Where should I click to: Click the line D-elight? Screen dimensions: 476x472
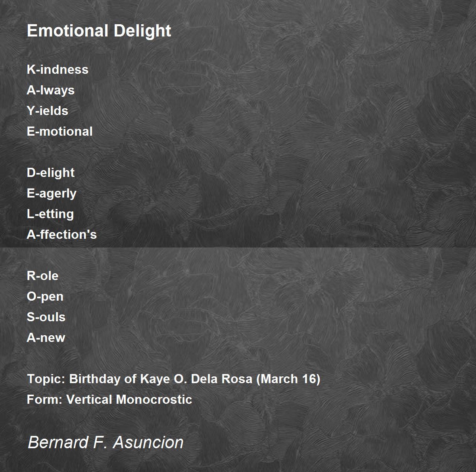point(50,173)
